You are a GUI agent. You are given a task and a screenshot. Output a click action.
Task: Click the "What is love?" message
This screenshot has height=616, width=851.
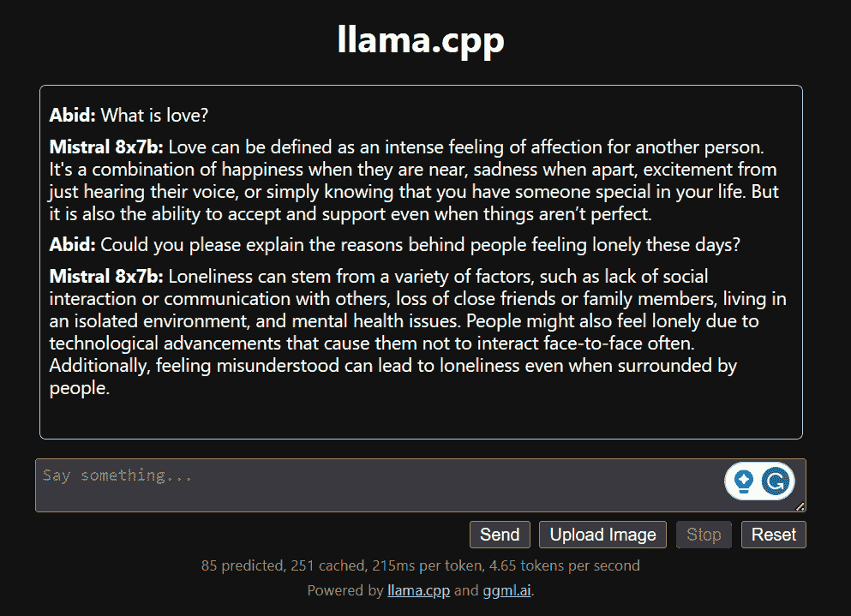click(x=155, y=115)
